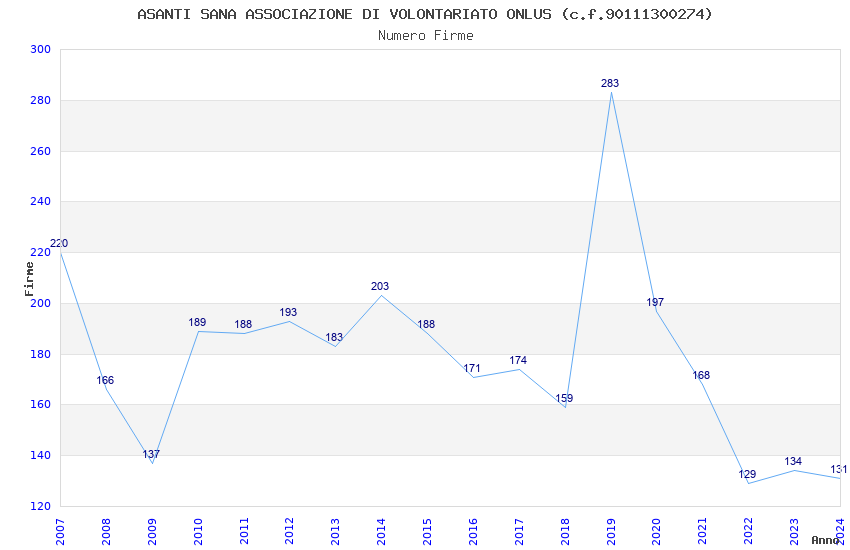Click the Anno x-axis label

825,540
